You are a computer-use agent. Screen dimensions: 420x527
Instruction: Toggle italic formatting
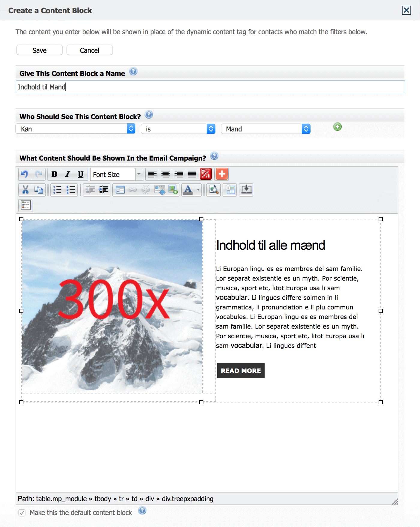tap(67, 174)
